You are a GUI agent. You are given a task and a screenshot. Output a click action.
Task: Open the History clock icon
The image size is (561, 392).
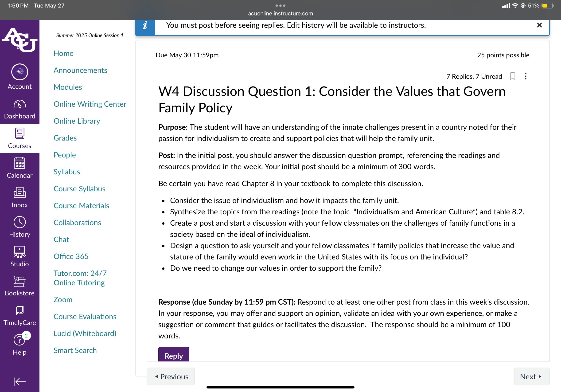[x=19, y=222]
